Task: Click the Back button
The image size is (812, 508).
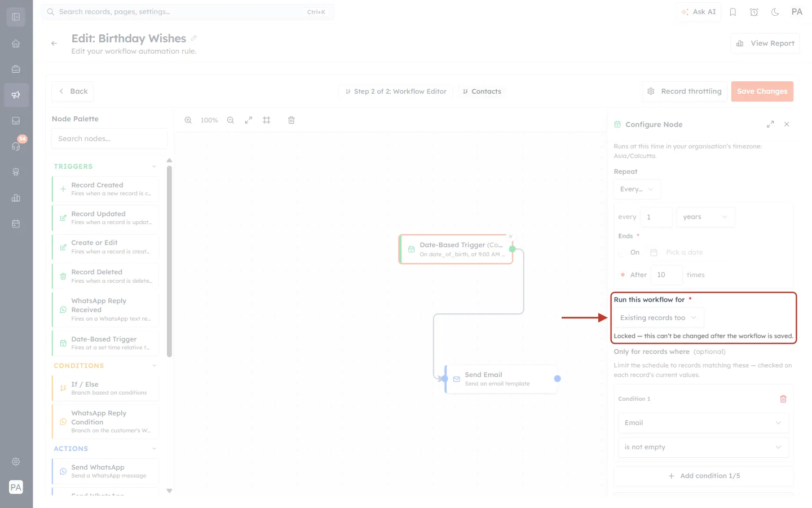Action: pyautogui.click(x=73, y=91)
